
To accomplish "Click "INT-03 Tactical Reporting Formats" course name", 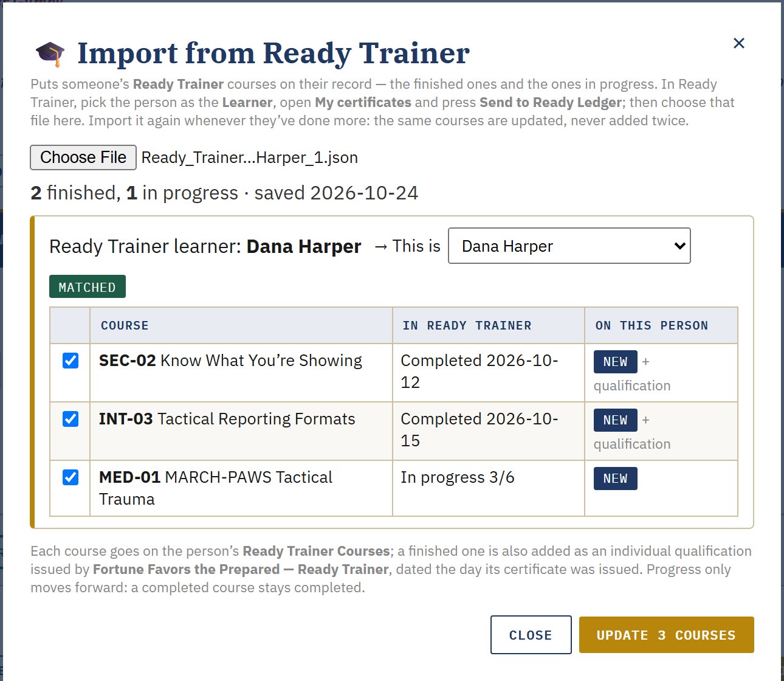I will [x=227, y=419].
